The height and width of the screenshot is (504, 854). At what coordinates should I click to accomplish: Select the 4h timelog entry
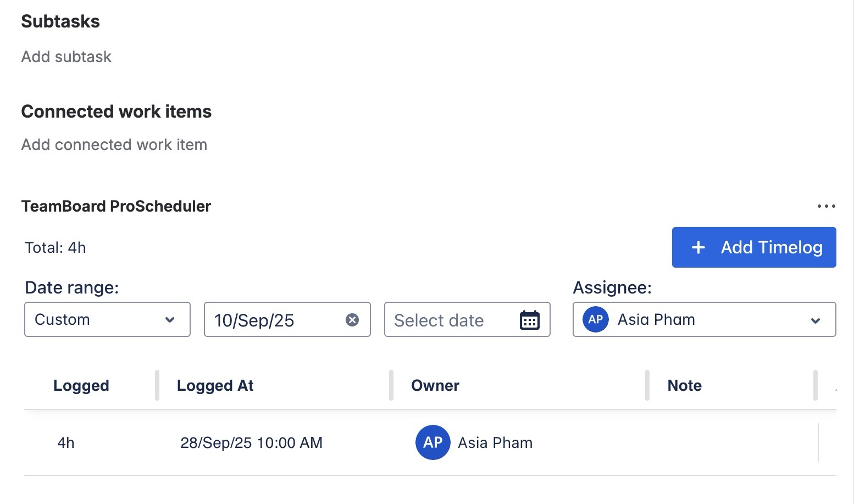(66, 443)
